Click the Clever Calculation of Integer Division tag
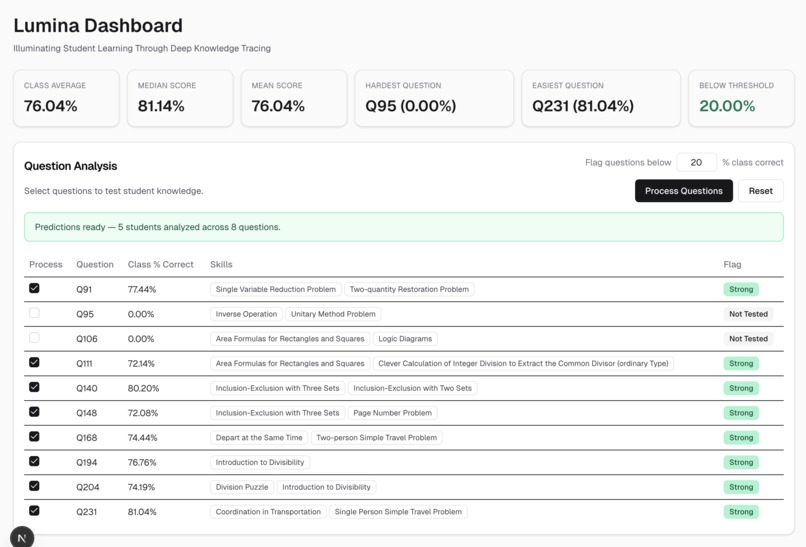This screenshot has height=547, width=806. (523, 363)
